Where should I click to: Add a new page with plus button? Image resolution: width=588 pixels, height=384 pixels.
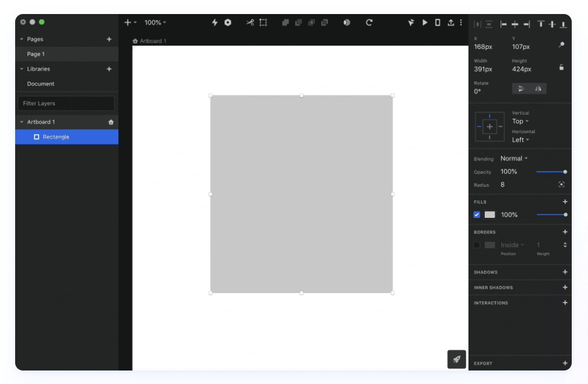coord(109,39)
